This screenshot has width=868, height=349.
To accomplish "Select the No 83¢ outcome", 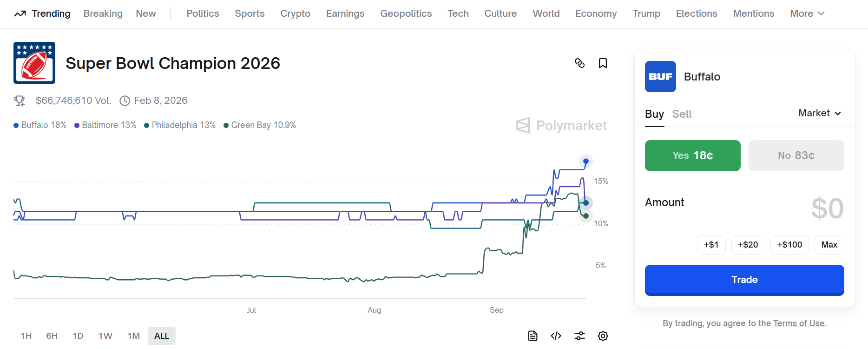I will (796, 155).
